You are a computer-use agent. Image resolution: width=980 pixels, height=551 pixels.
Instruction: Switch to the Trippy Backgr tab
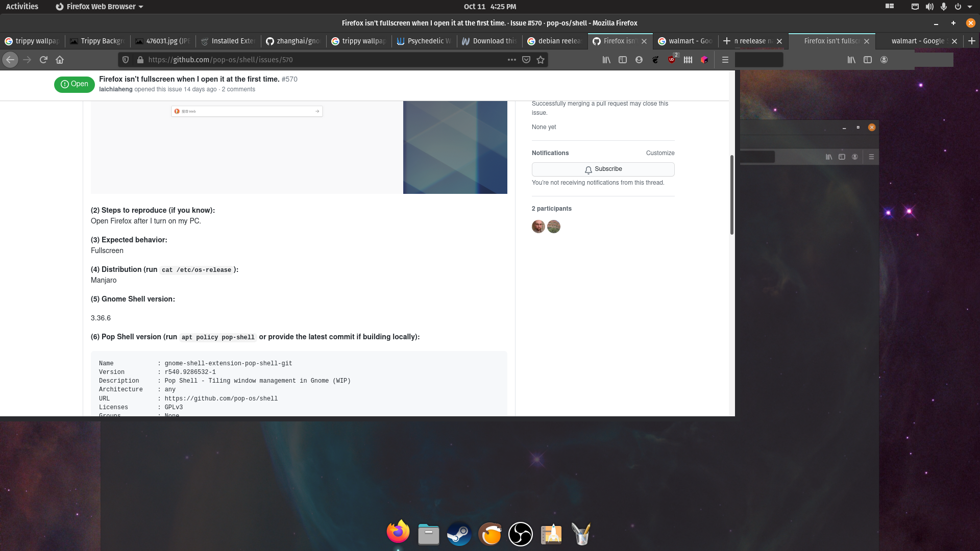coord(97,41)
